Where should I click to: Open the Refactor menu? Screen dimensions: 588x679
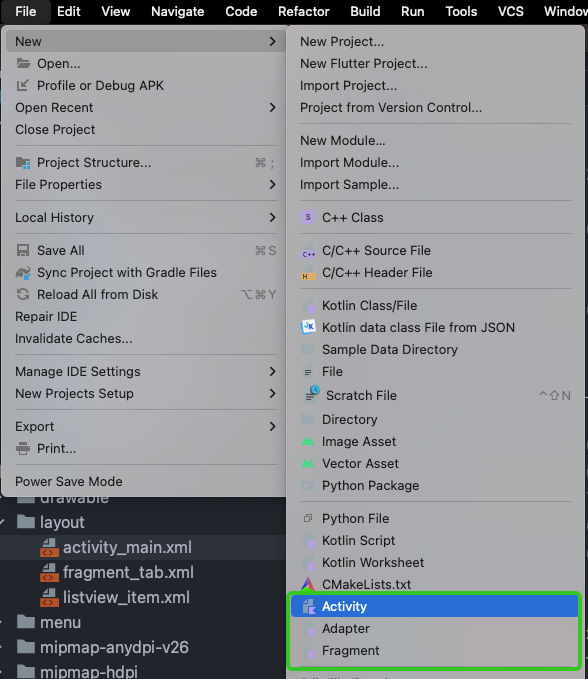pos(304,11)
